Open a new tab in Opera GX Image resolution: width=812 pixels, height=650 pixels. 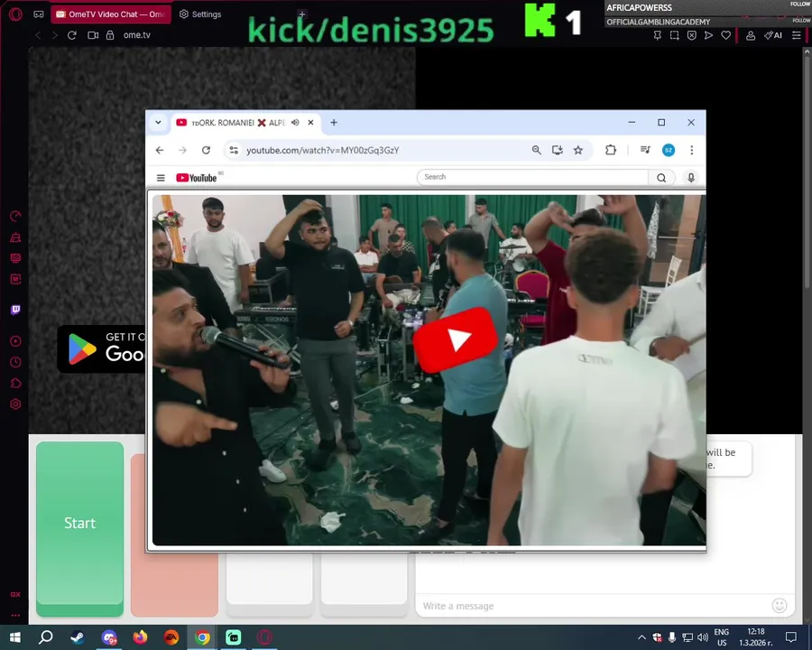coord(302,14)
